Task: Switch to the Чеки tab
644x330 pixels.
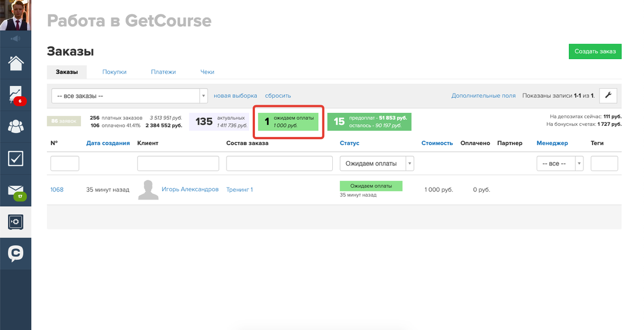Action: (207, 72)
